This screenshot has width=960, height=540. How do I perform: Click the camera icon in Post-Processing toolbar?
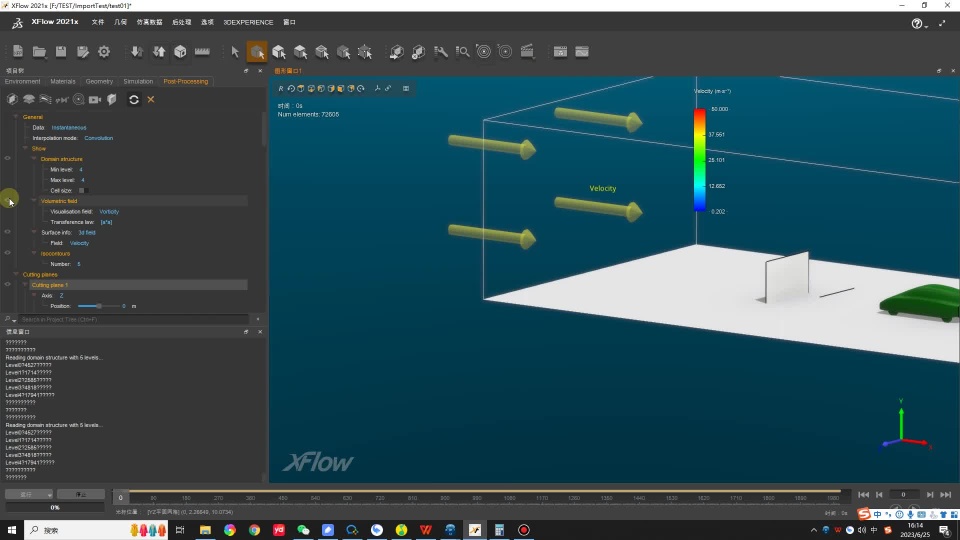tap(95, 99)
